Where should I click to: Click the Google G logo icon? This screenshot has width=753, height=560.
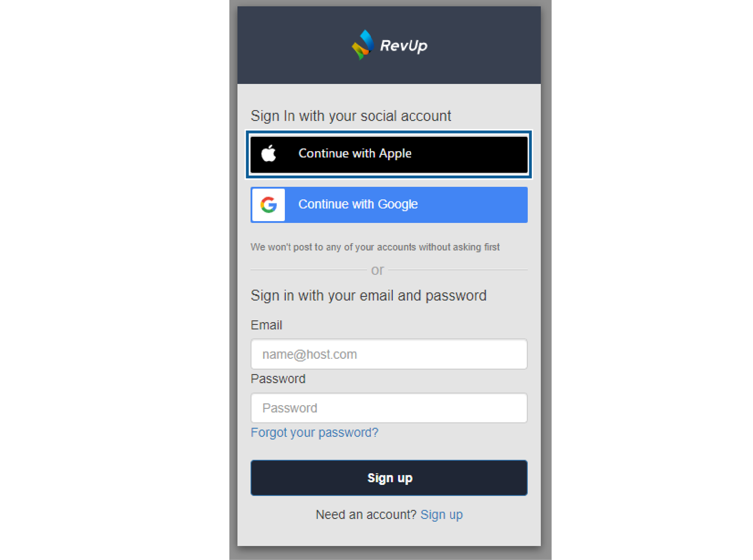(x=268, y=204)
